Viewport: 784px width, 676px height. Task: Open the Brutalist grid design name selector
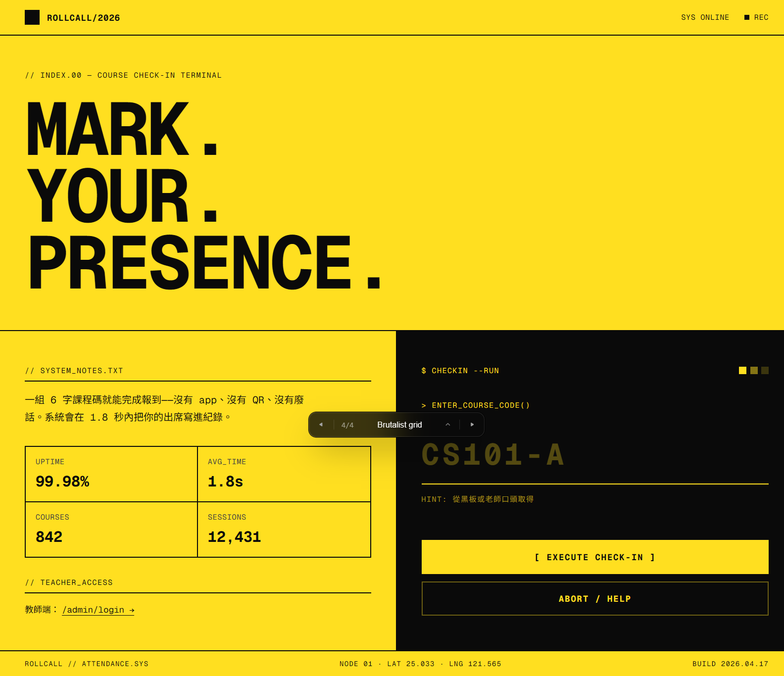[x=399, y=425]
